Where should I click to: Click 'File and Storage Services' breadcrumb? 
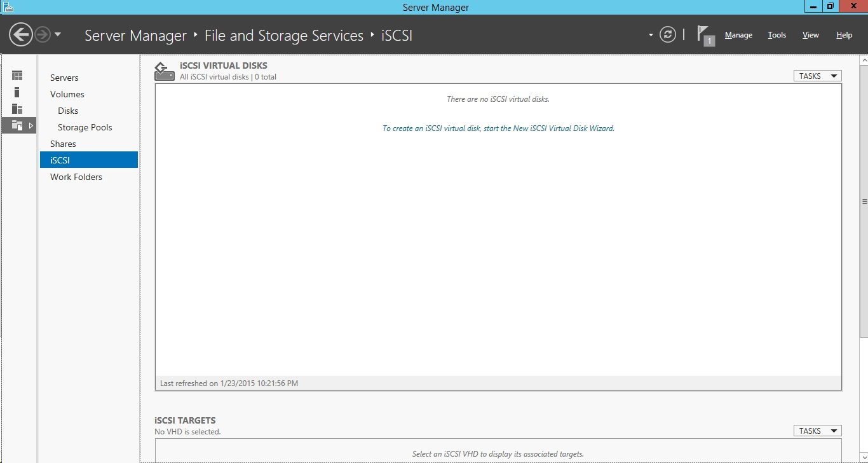(x=284, y=35)
